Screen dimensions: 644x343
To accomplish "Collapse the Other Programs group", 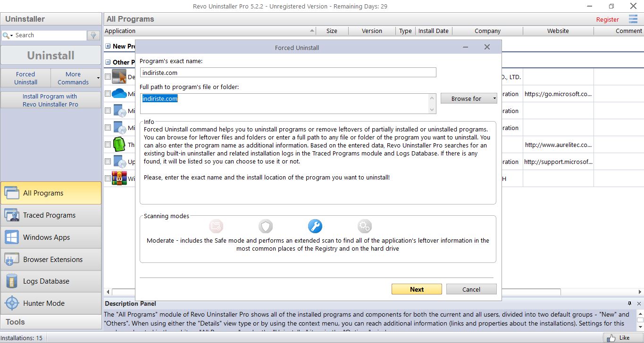I will (x=108, y=62).
